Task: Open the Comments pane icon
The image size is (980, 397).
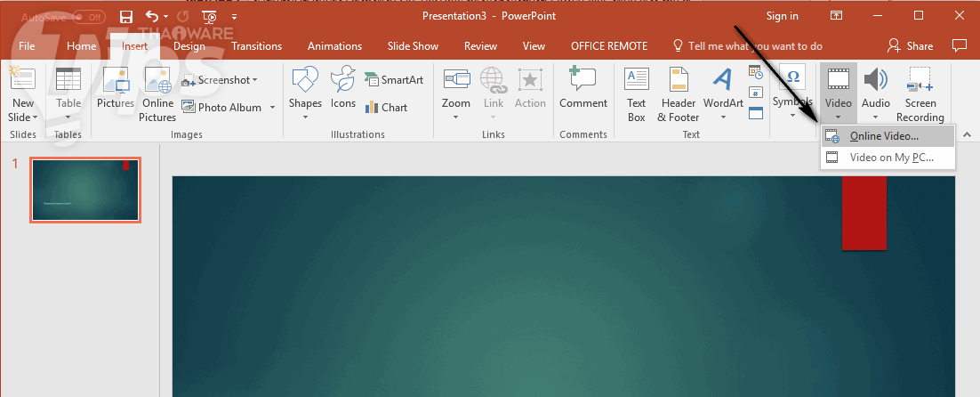Action: (x=959, y=45)
